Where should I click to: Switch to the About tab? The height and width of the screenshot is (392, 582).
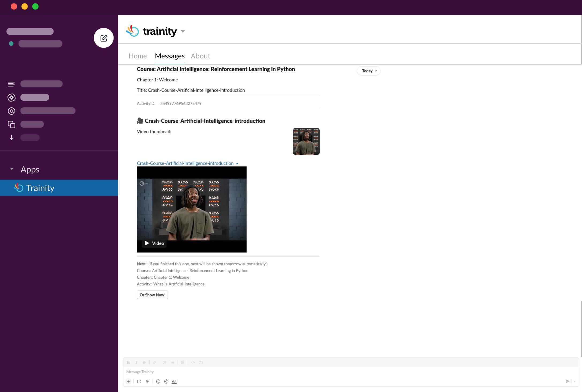(200, 56)
